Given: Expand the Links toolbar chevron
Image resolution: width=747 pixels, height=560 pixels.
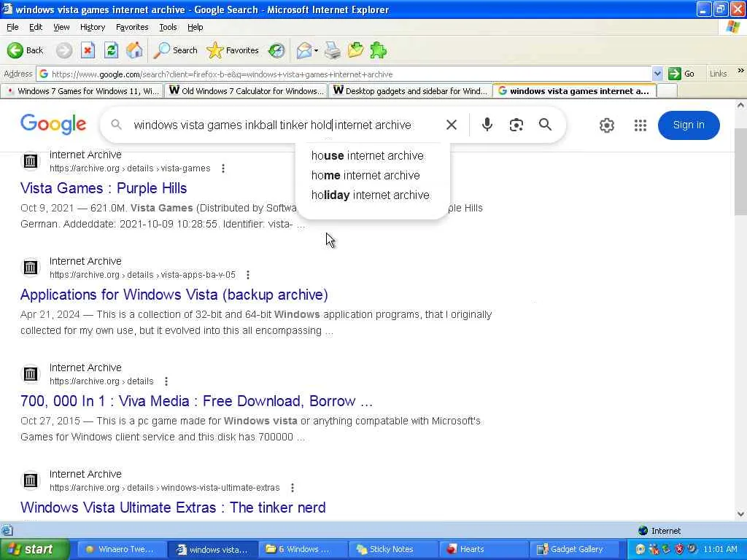Looking at the screenshot, I should (740, 71).
